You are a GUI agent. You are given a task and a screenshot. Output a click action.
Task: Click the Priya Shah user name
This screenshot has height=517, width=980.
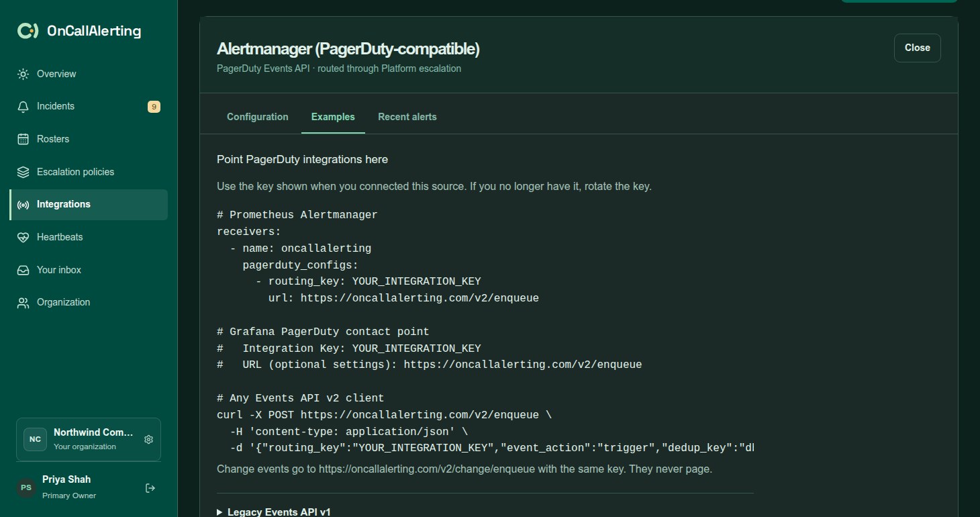pos(66,479)
